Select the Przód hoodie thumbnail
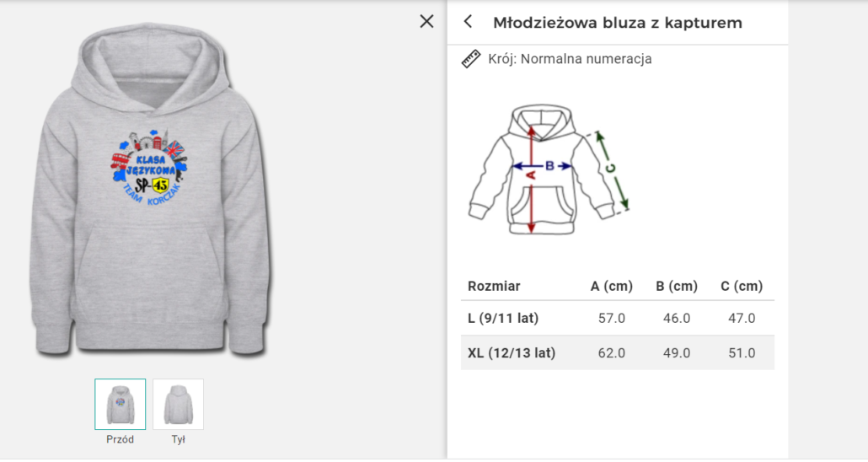 120,404
